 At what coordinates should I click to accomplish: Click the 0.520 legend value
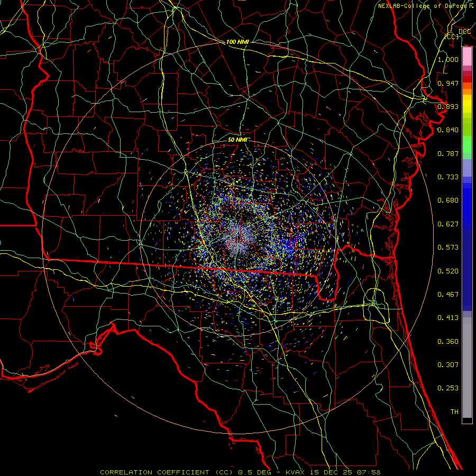448,271
